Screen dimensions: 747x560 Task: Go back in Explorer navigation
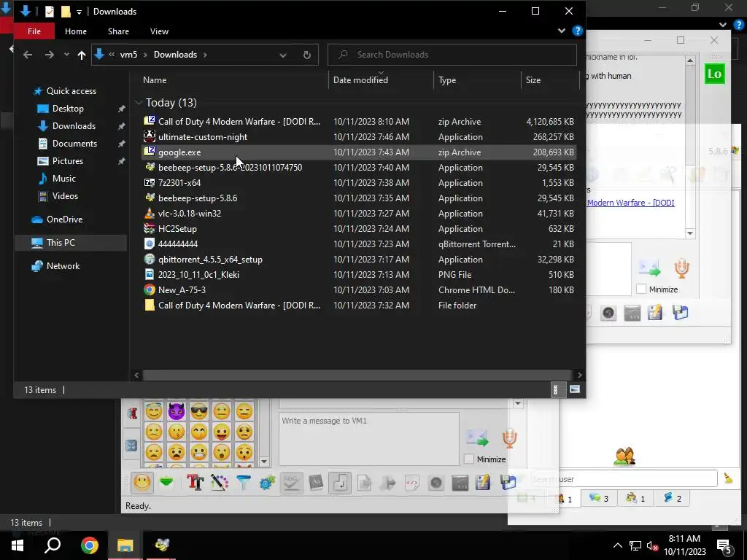pos(28,55)
